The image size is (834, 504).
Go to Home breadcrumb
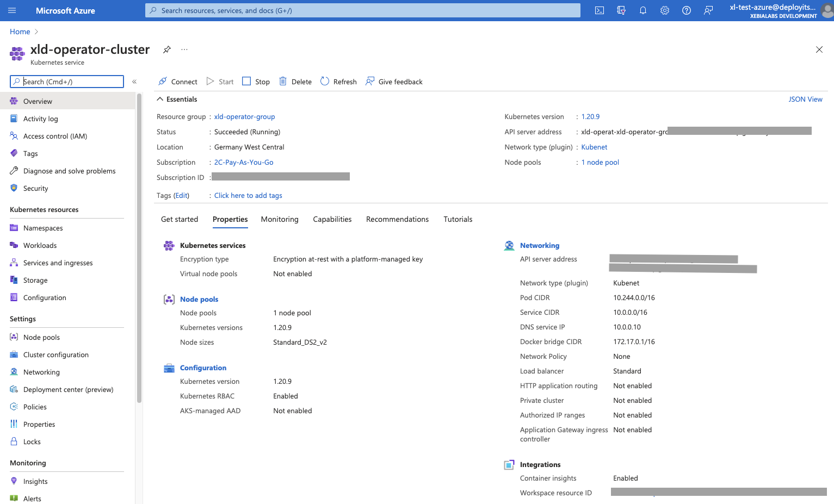point(20,32)
